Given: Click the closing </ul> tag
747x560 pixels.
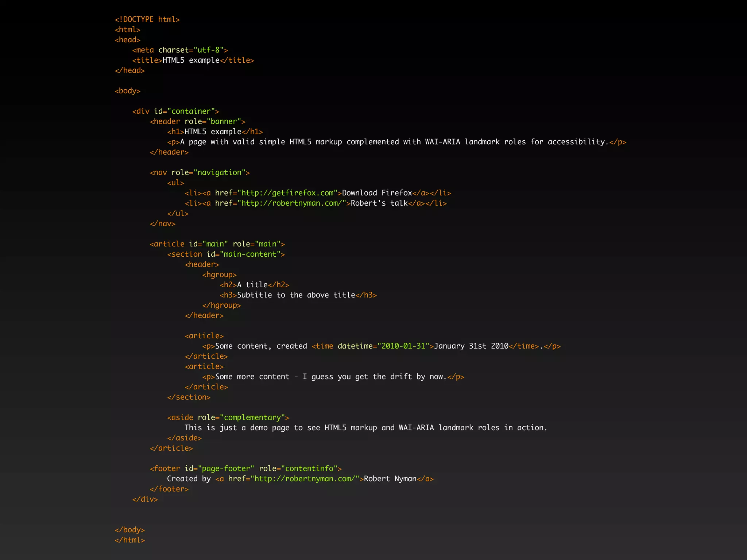Looking at the screenshot, I should point(178,213).
